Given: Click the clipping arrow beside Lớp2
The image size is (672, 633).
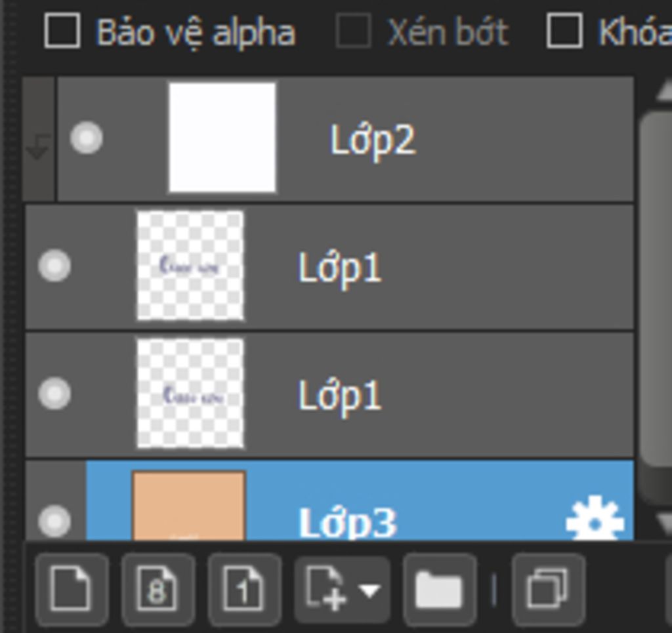Looking at the screenshot, I should click(38, 146).
